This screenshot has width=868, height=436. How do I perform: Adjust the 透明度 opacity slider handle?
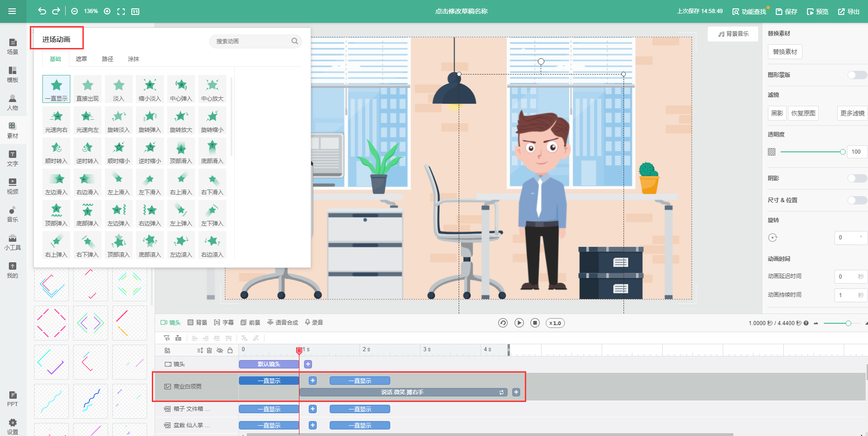click(843, 152)
